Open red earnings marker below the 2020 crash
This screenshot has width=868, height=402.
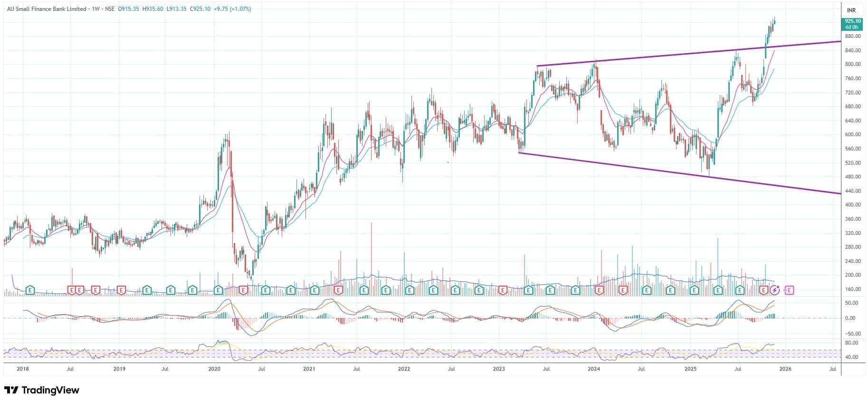(243, 290)
